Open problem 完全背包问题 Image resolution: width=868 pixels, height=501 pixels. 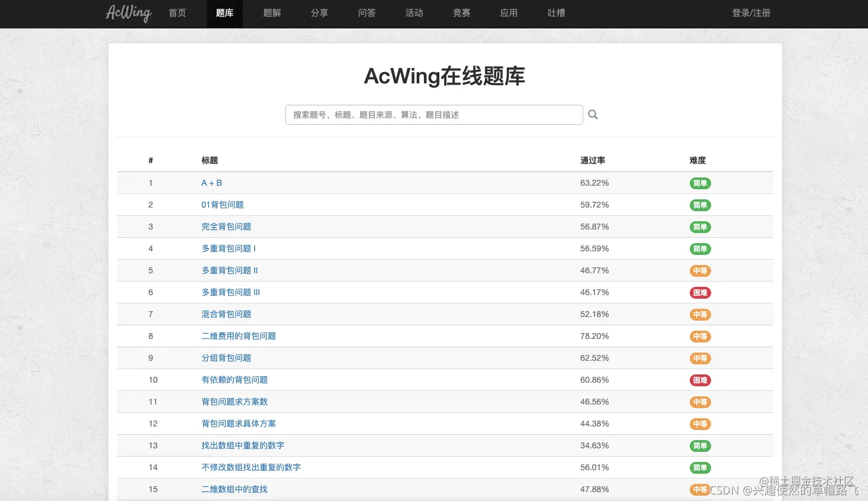(x=226, y=227)
